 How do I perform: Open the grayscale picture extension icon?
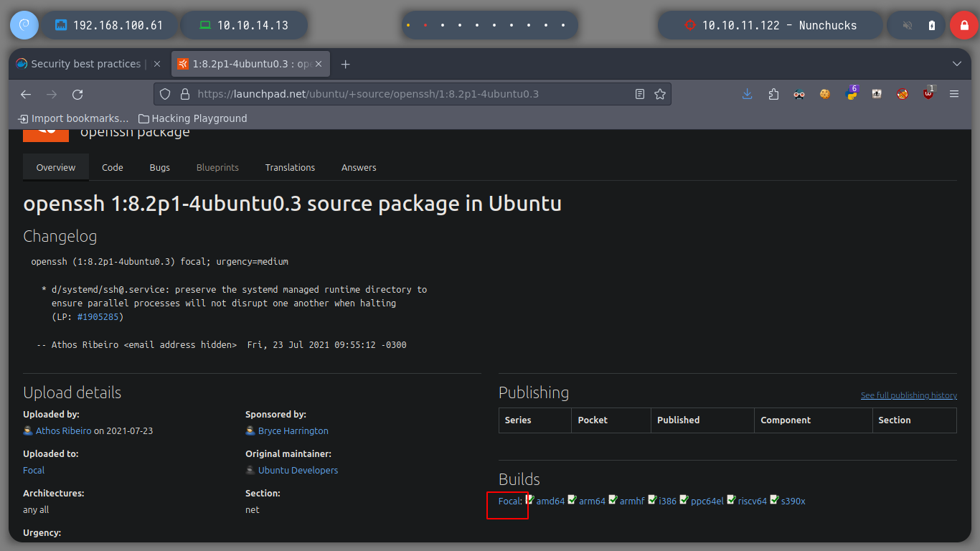tap(877, 94)
